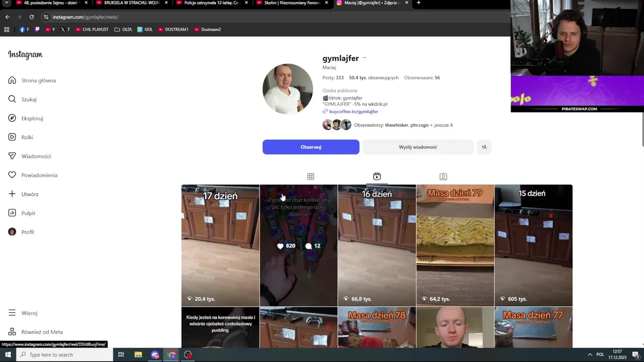Screen dimensions: 644x362
Task: Open Strona główna home icon
Action: [x=12, y=80]
